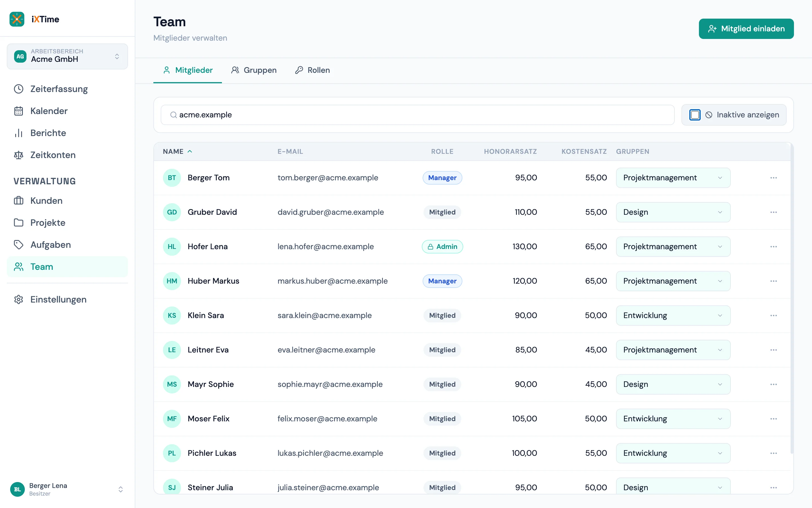Switch to the Gruppen tab

click(254, 70)
